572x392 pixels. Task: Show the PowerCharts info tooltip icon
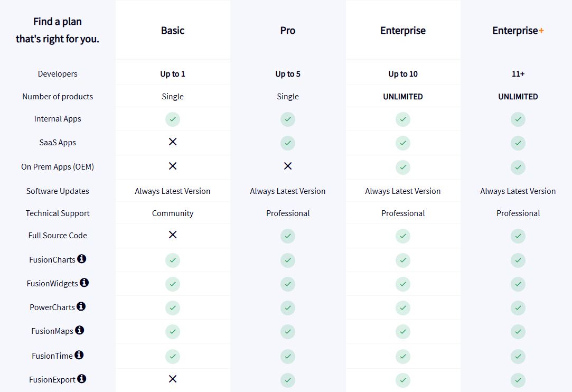(81, 306)
